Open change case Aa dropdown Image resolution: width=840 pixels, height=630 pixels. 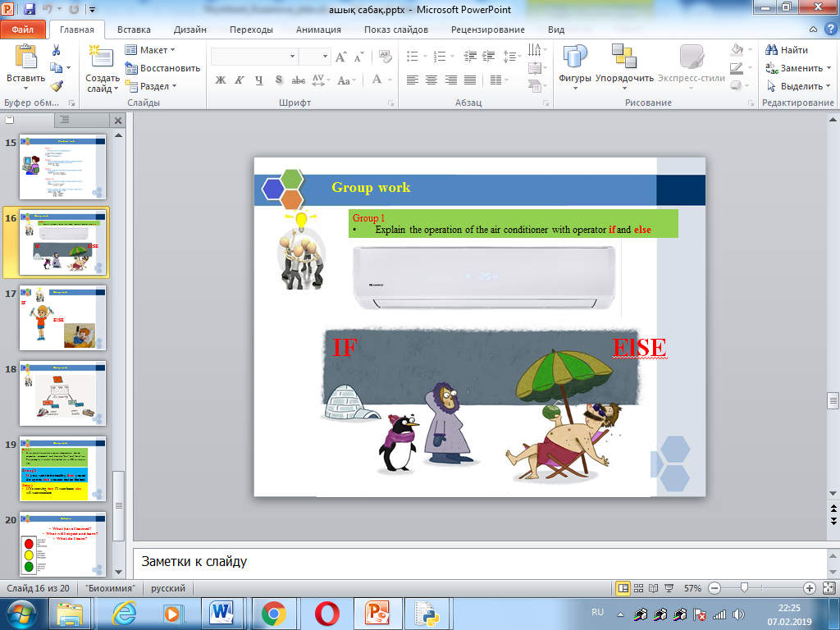click(x=347, y=80)
